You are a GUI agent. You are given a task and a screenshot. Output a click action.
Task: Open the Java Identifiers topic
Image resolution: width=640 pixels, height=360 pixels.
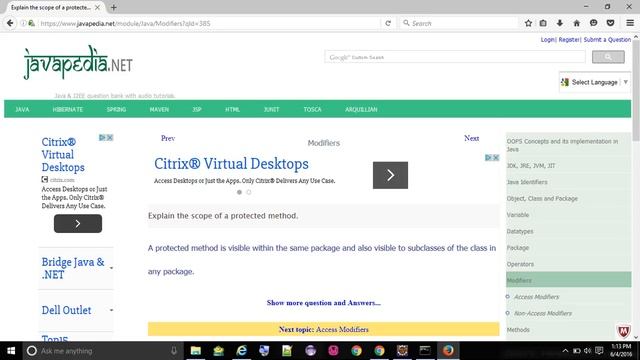[x=527, y=182]
